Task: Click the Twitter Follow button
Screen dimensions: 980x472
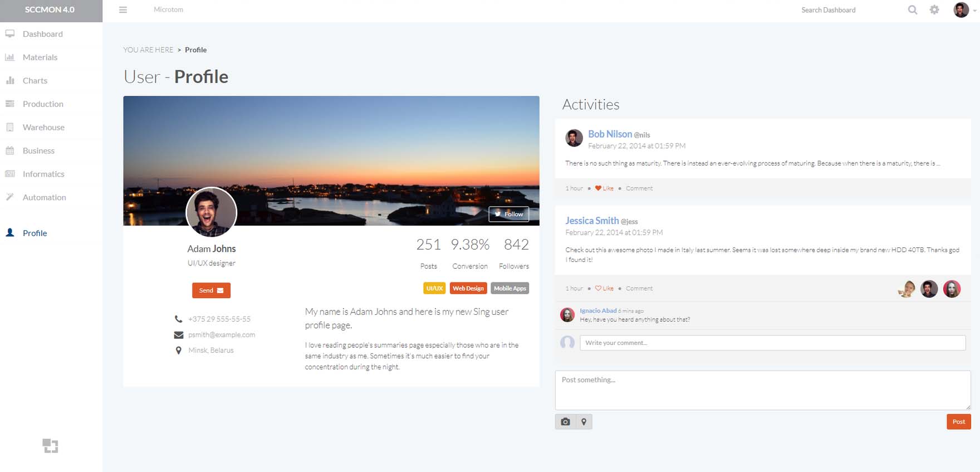Action: [509, 214]
